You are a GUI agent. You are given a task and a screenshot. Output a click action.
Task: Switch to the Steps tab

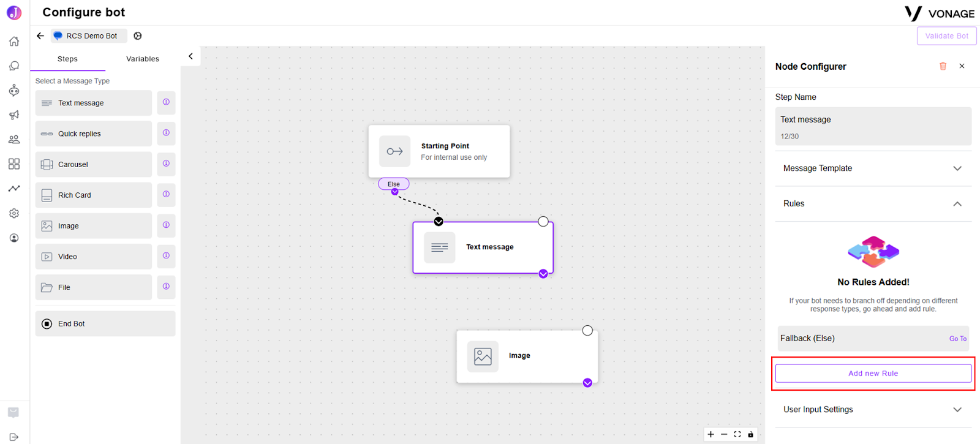coord(67,59)
